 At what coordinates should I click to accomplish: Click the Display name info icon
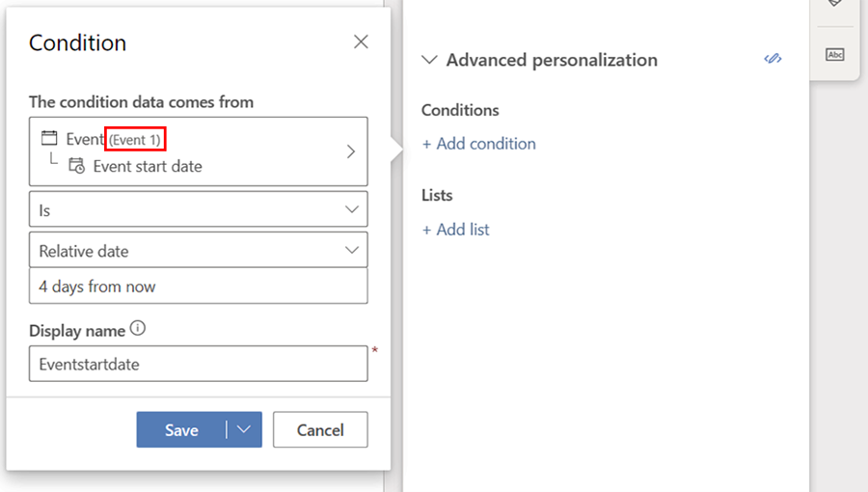pyautogui.click(x=138, y=329)
